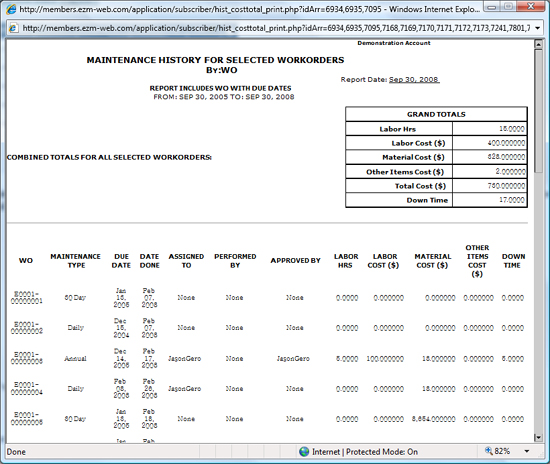Open the address bar dropdown arrow
550x464 pixels.
pos(537,28)
